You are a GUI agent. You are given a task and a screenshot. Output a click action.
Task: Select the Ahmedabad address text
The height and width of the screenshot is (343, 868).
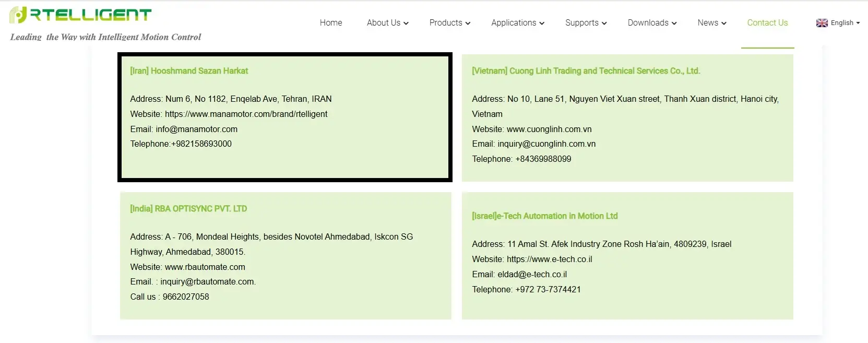click(x=271, y=244)
